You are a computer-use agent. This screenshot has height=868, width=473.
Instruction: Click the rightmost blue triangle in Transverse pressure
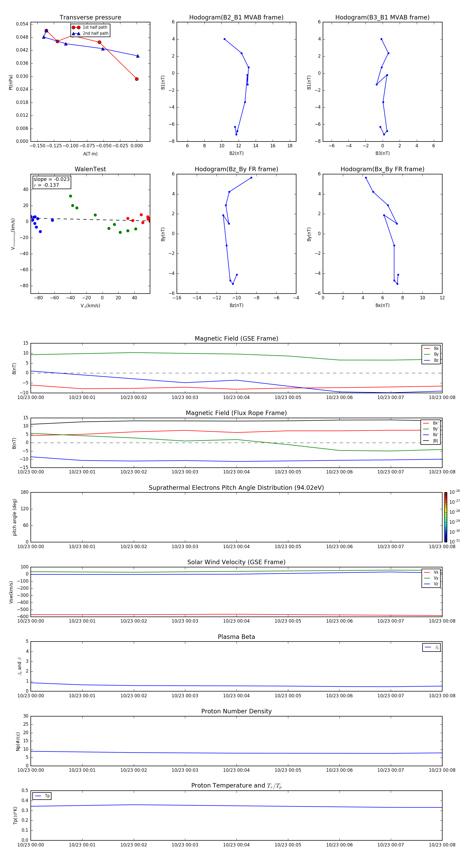pyautogui.click(x=138, y=56)
